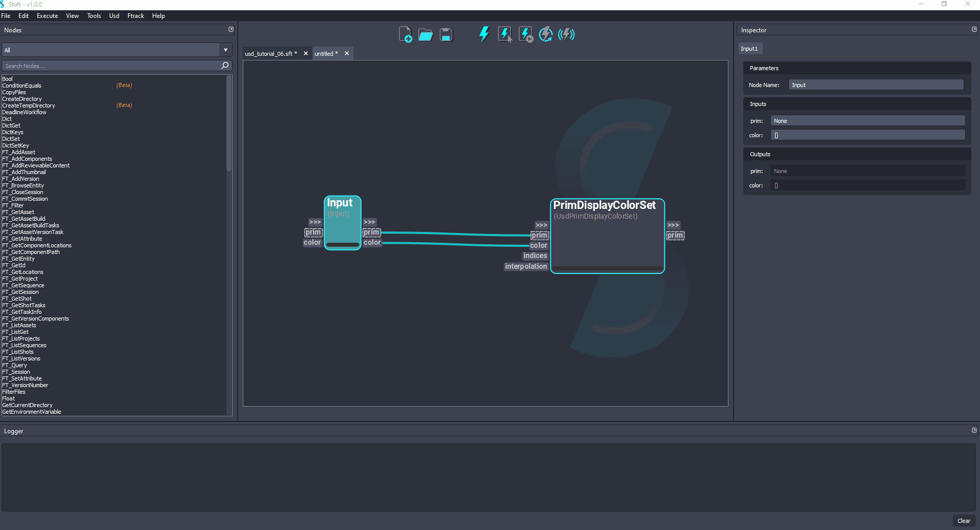980x530 pixels.
Task: Trigger the re-execute cycle icon
Action: point(546,34)
